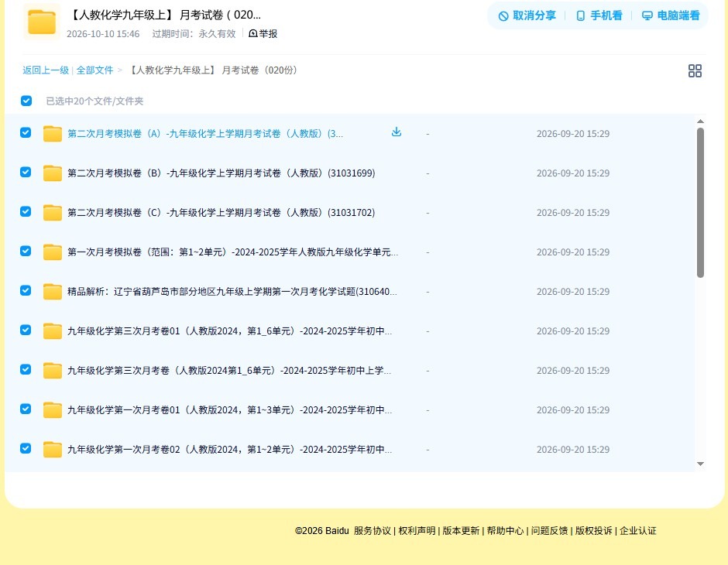Click the 电脑端看 button
This screenshot has height=565, width=728.
671,15
